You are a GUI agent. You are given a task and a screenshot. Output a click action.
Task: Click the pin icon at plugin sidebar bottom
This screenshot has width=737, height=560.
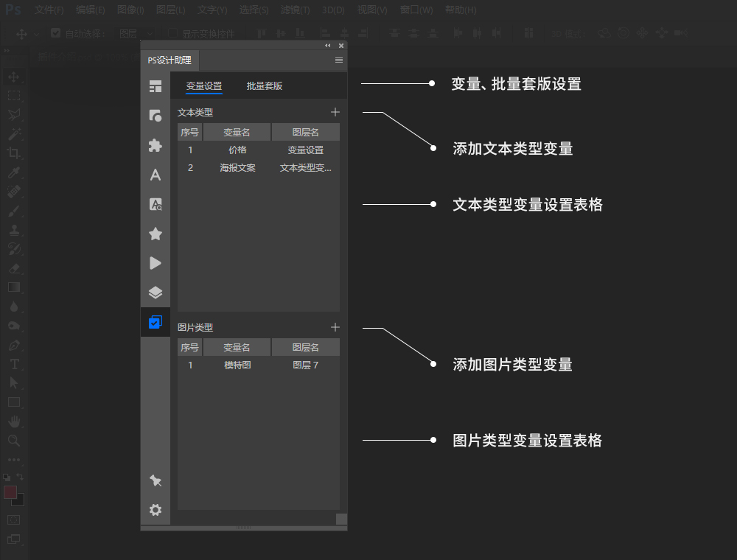click(155, 480)
